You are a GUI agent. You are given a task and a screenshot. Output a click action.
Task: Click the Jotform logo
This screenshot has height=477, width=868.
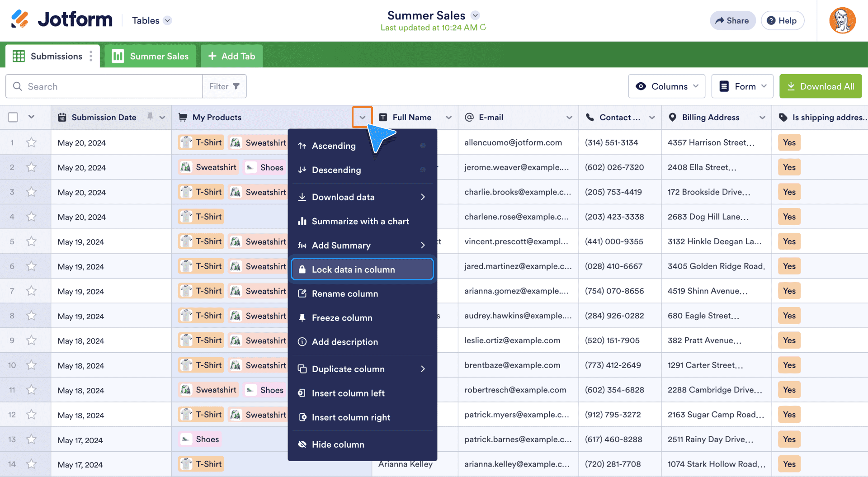(x=62, y=19)
